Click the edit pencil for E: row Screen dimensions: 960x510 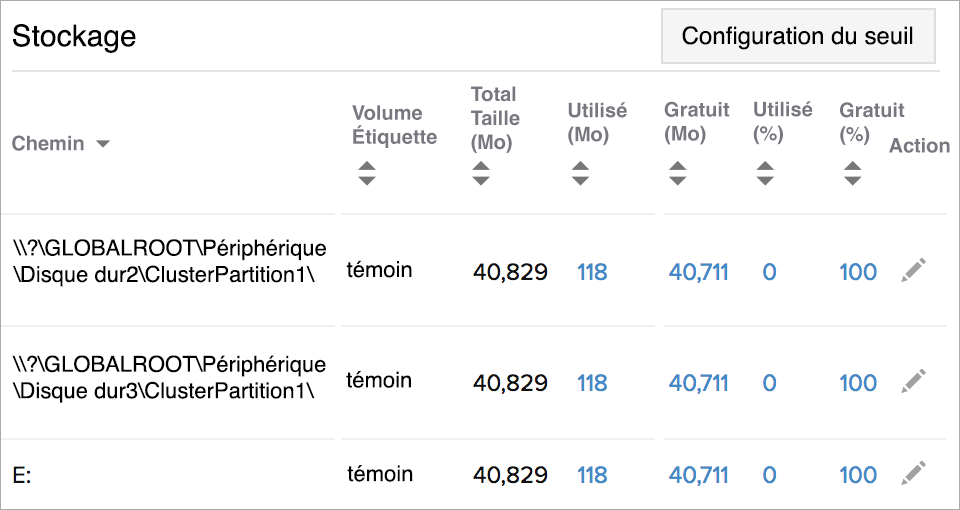pos(913,473)
